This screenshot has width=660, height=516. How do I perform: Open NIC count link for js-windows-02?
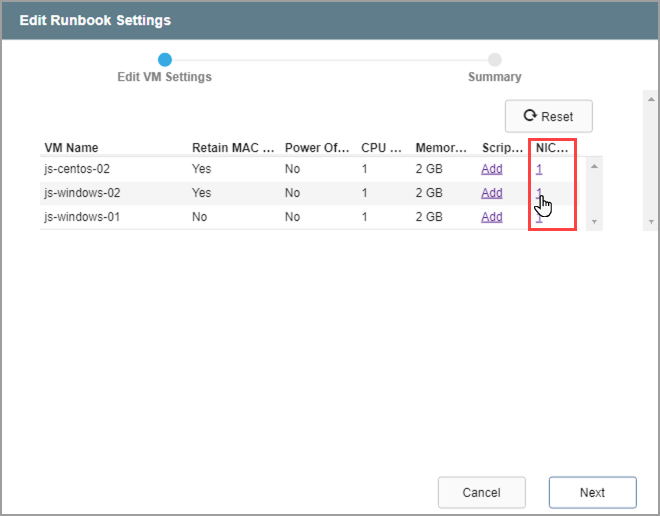point(540,193)
